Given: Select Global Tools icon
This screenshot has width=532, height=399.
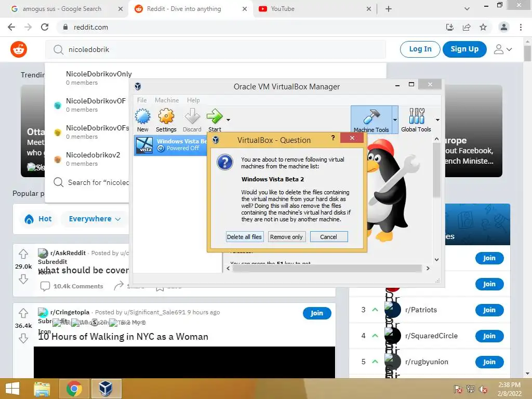Looking at the screenshot, I should click(416, 119).
